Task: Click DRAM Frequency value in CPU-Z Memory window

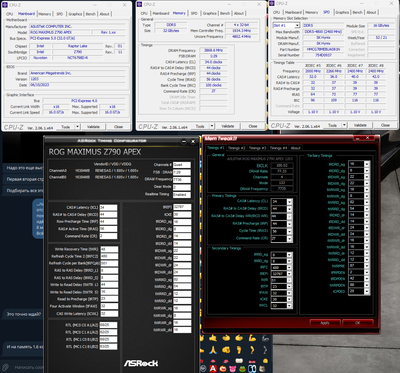Action: click(213, 50)
